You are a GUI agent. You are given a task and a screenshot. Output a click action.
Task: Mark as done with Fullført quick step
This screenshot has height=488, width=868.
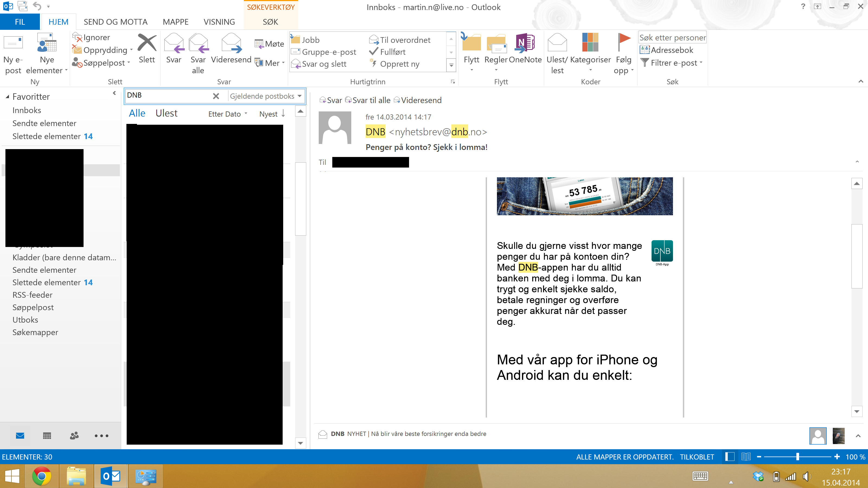point(388,52)
